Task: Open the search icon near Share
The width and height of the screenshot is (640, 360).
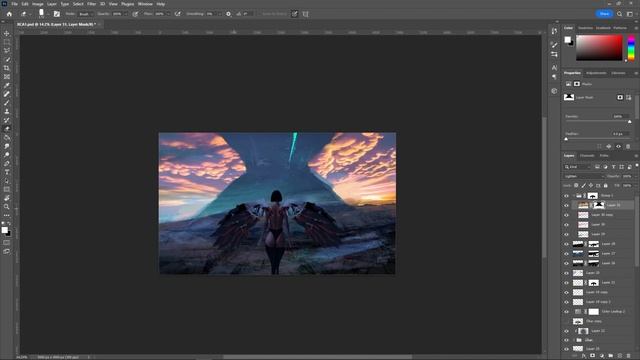Action: [x=619, y=14]
